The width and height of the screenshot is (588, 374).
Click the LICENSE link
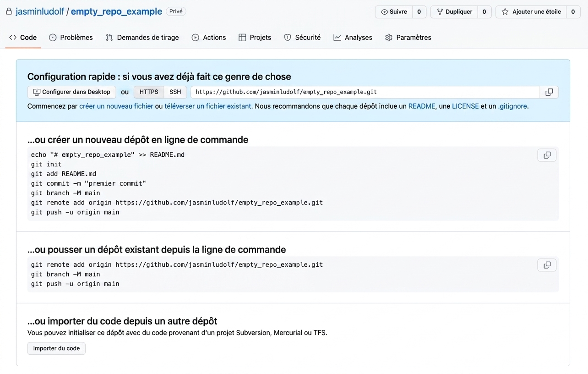[x=465, y=106]
